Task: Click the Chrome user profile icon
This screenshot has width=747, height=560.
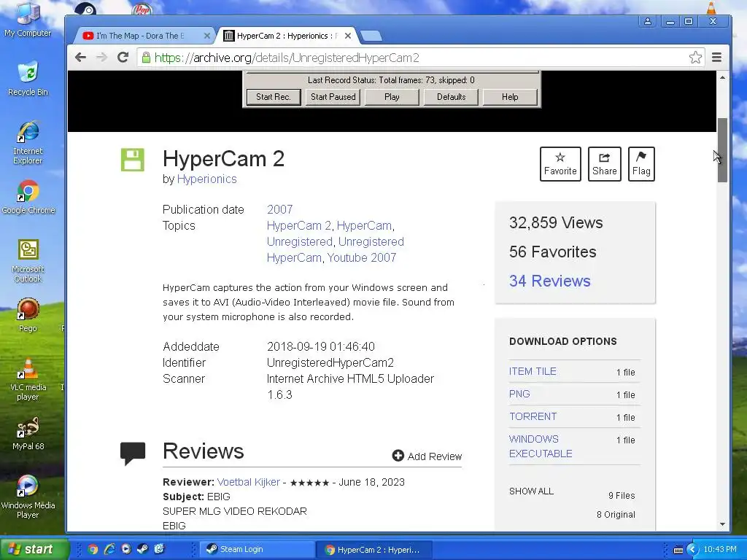Action: [x=648, y=21]
